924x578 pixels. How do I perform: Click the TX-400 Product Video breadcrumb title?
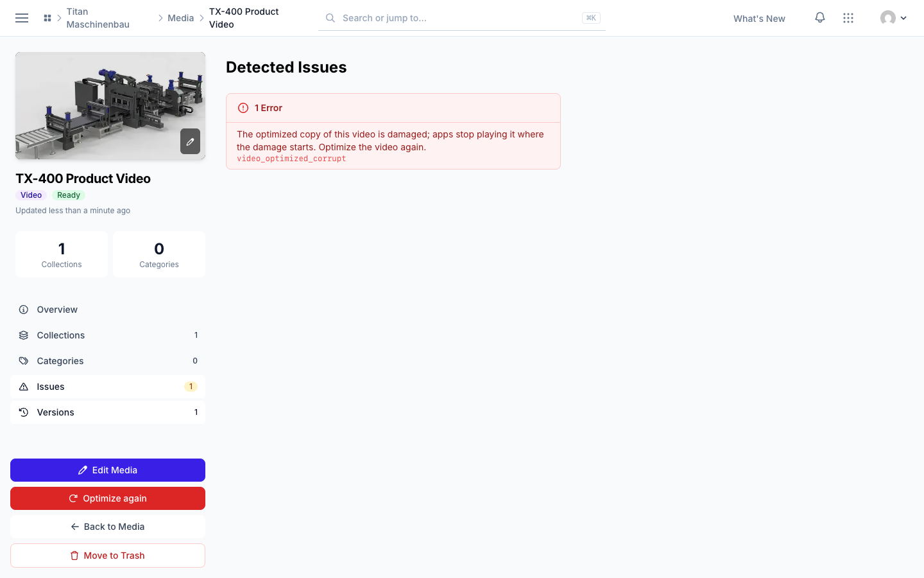(244, 18)
